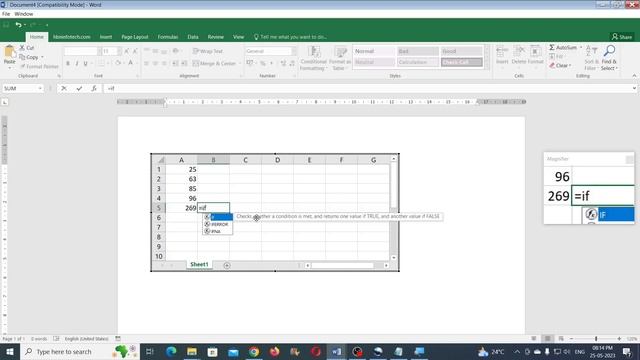Click the Find & Select magnifier icon

click(x=609, y=51)
